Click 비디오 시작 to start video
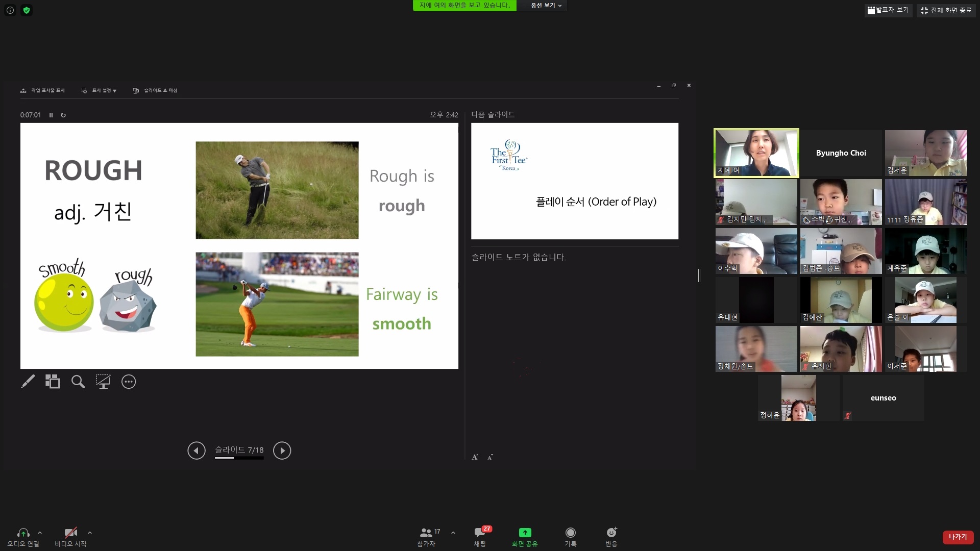 pyautogui.click(x=70, y=537)
